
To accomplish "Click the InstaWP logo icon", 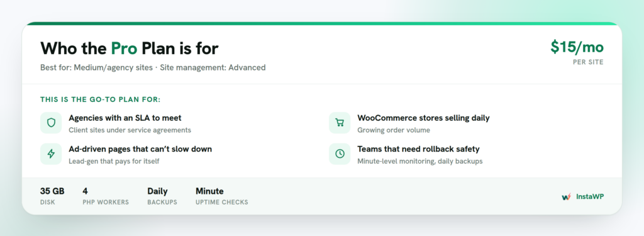I will point(567,197).
